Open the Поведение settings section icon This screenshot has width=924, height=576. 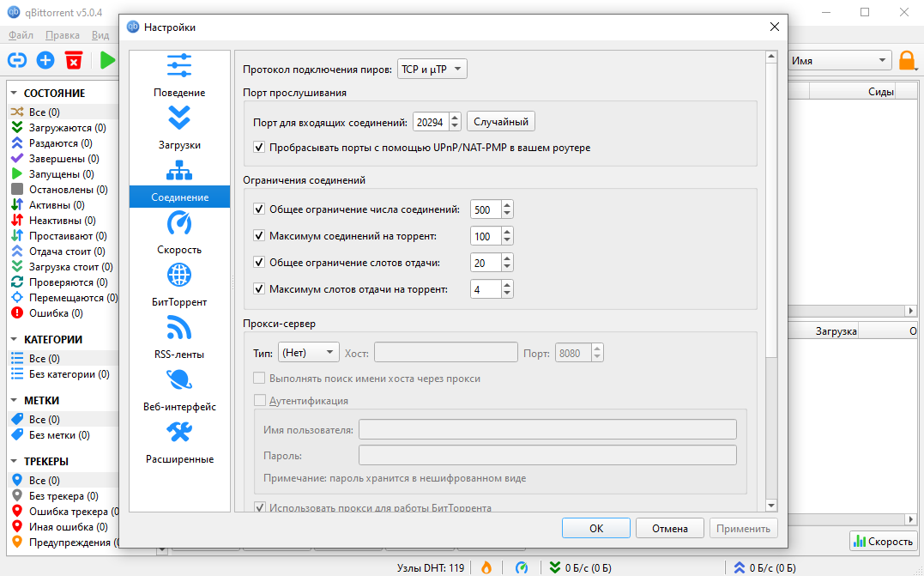click(x=179, y=66)
